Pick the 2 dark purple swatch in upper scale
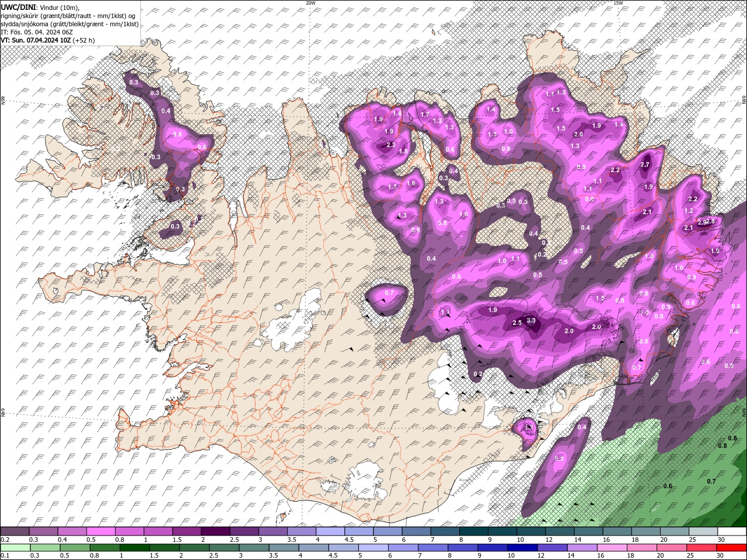Screen dimensions: 747x560 (215, 531)
